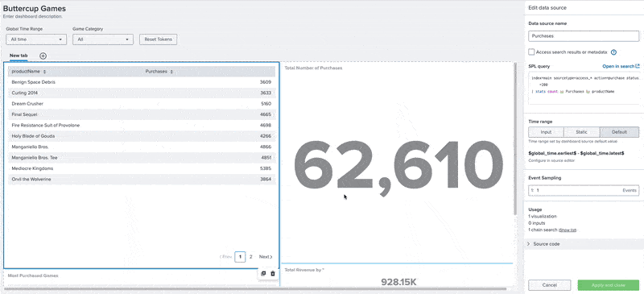
Task: Open Game Category dropdown
Action: 103,39
